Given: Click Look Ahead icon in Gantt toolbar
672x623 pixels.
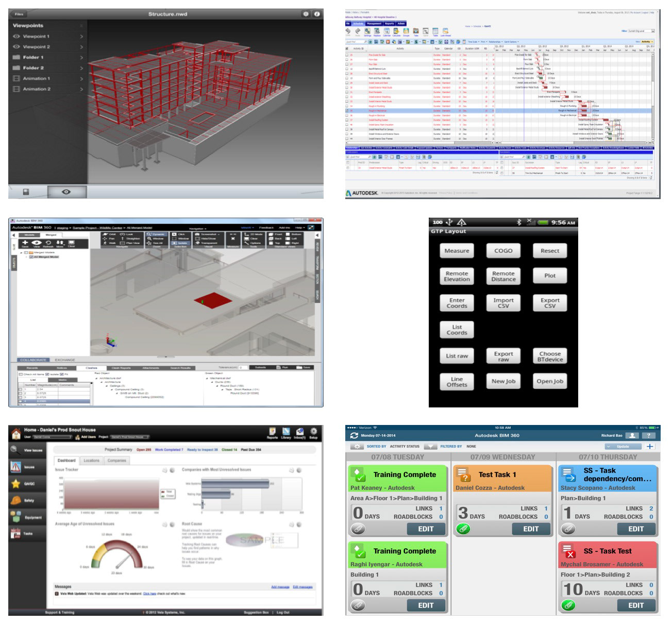Looking at the screenshot, I should pos(445,32).
